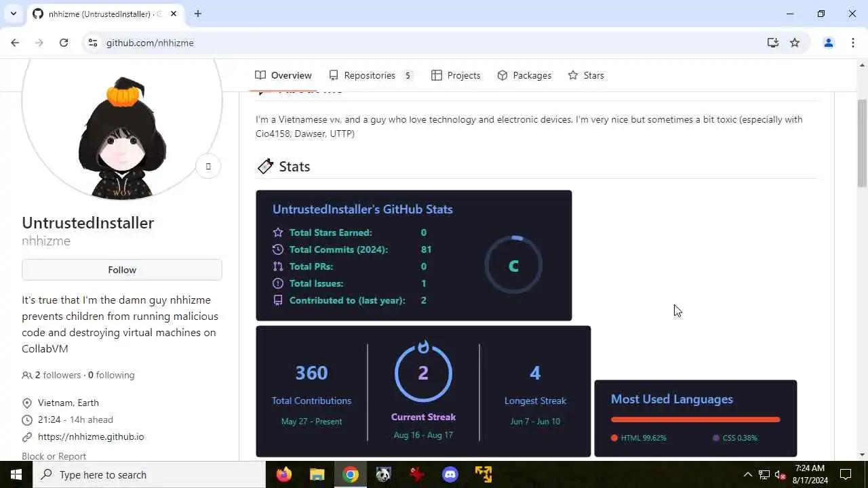The image size is (868, 488).
Task: Click the HTML 99.62% red dot
Action: coord(614,438)
